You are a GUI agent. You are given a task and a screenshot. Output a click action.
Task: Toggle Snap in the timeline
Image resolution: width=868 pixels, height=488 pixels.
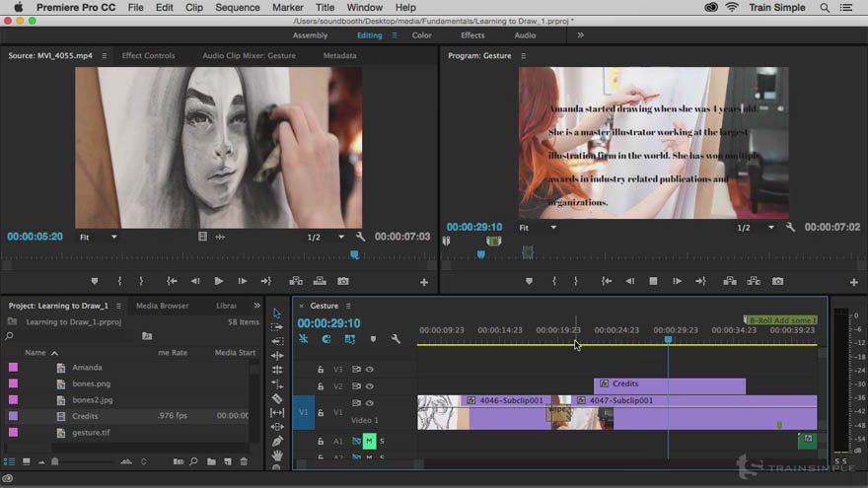326,338
